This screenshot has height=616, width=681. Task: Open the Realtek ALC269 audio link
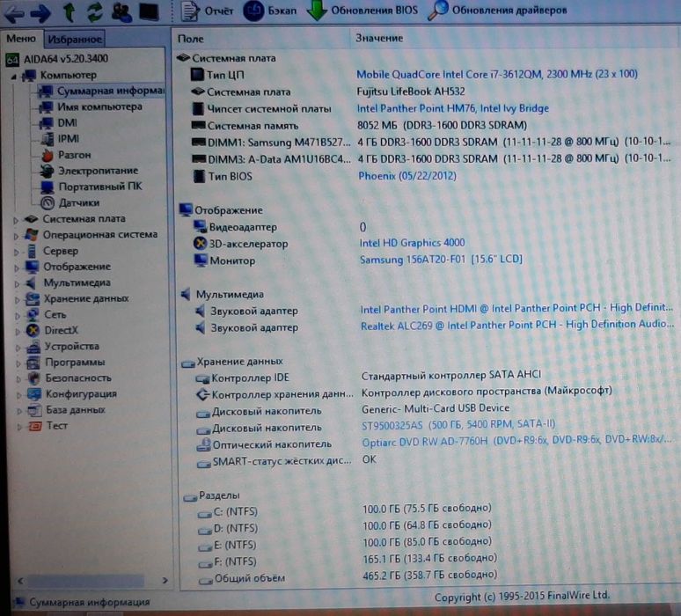[517, 325]
